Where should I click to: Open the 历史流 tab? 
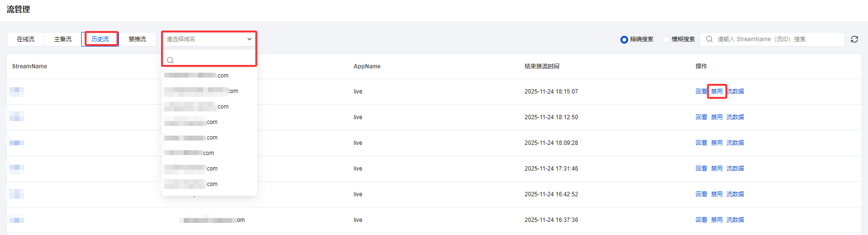[x=100, y=39]
